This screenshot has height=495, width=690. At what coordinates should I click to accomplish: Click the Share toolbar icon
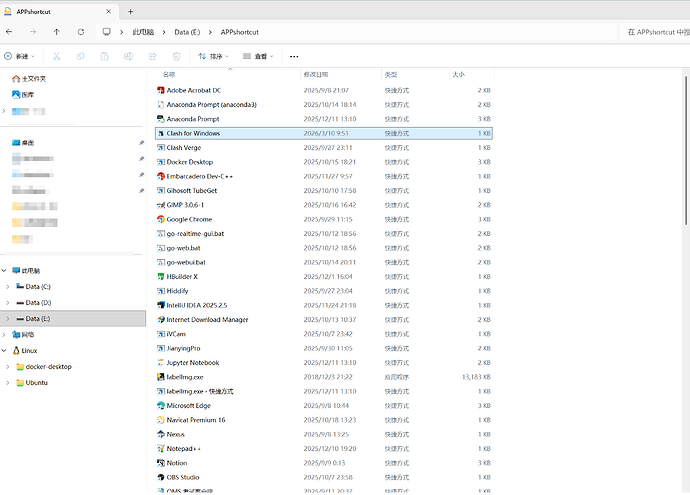152,56
